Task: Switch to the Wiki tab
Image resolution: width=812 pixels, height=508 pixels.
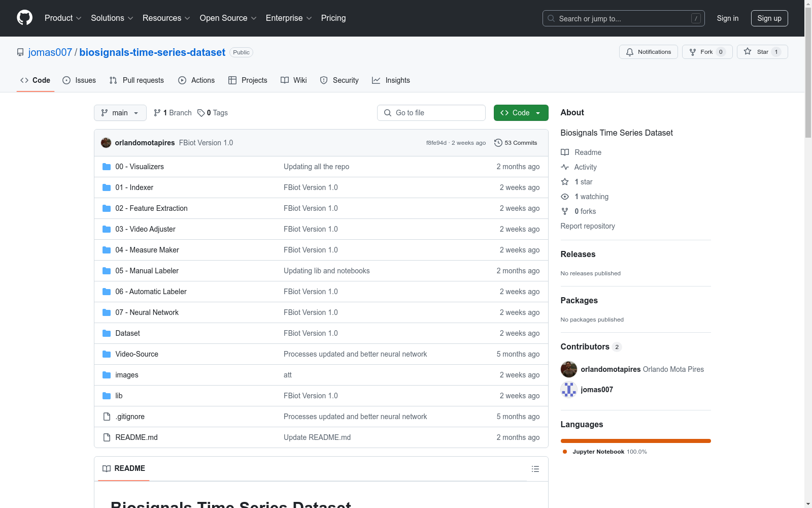Action: 294,80
